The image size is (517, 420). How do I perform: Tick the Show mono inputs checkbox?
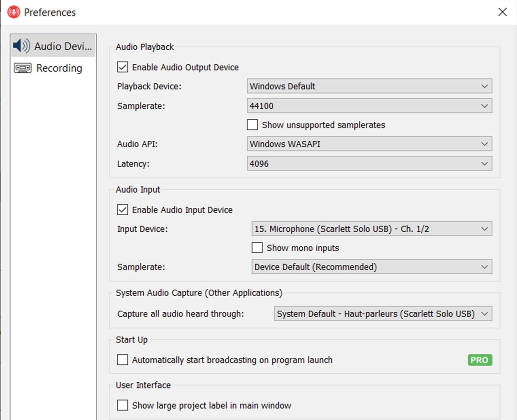click(x=257, y=248)
